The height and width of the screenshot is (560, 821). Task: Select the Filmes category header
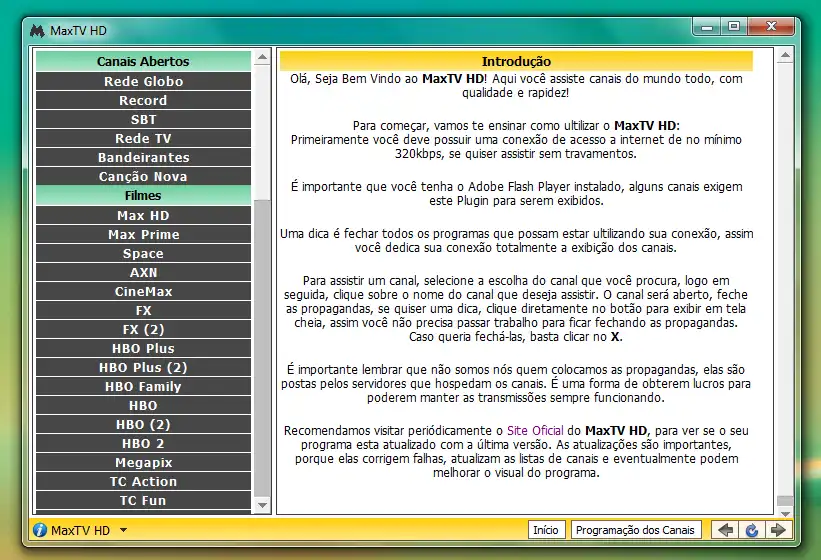tap(143, 196)
